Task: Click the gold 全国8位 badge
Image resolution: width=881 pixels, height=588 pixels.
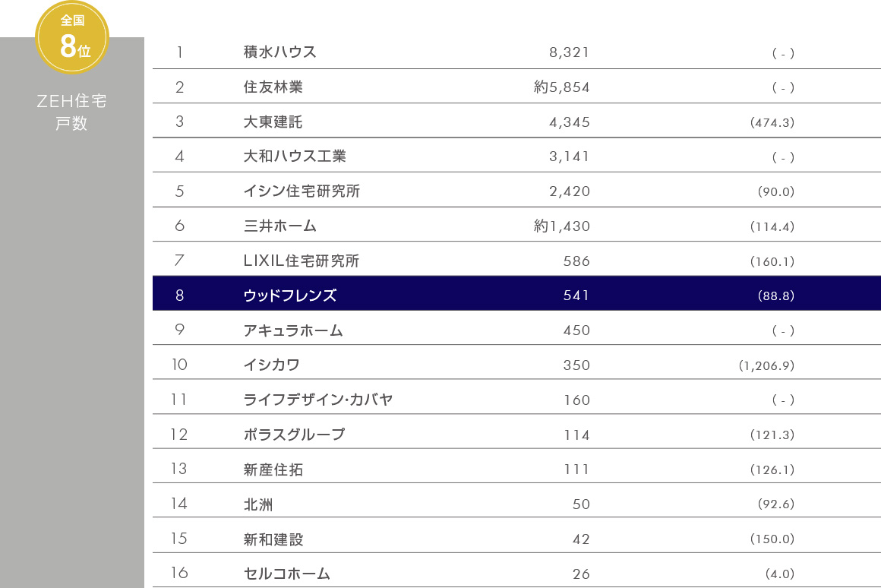Action: 72,37
